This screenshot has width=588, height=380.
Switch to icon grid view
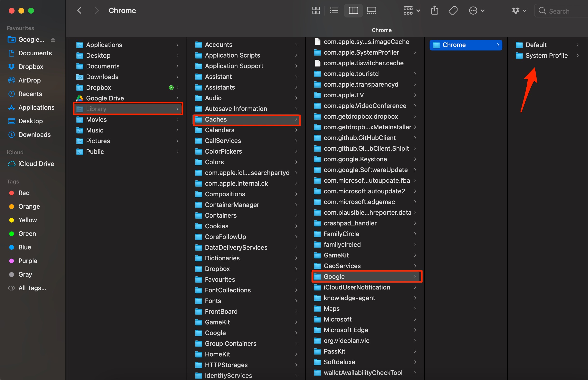tap(316, 11)
